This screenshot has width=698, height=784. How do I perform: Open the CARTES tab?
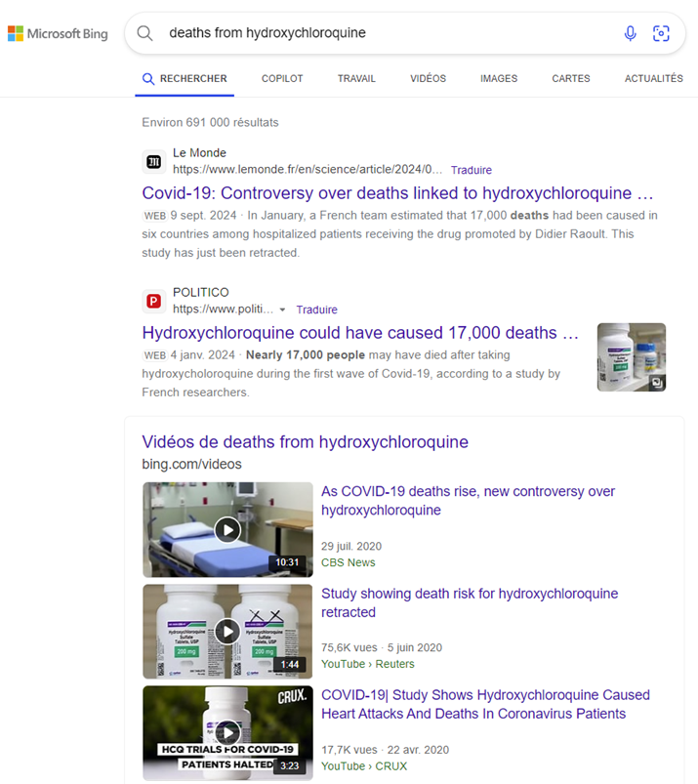click(571, 78)
